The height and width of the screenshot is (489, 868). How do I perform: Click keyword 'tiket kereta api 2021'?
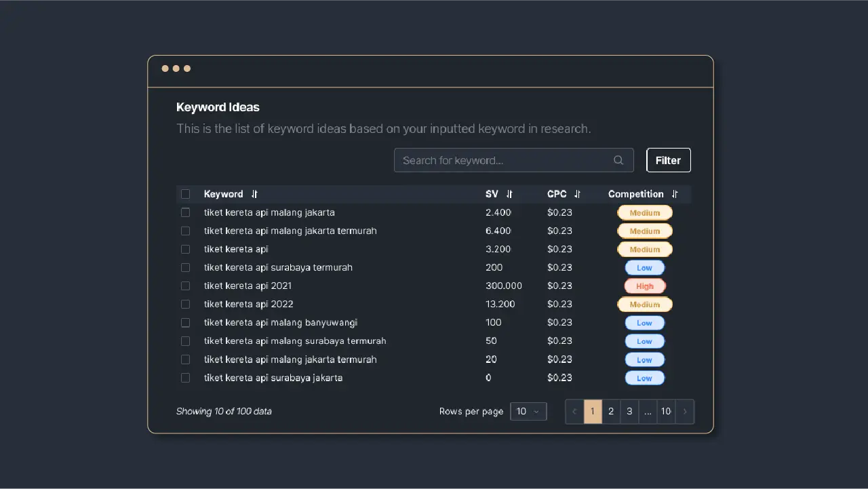(x=248, y=286)
